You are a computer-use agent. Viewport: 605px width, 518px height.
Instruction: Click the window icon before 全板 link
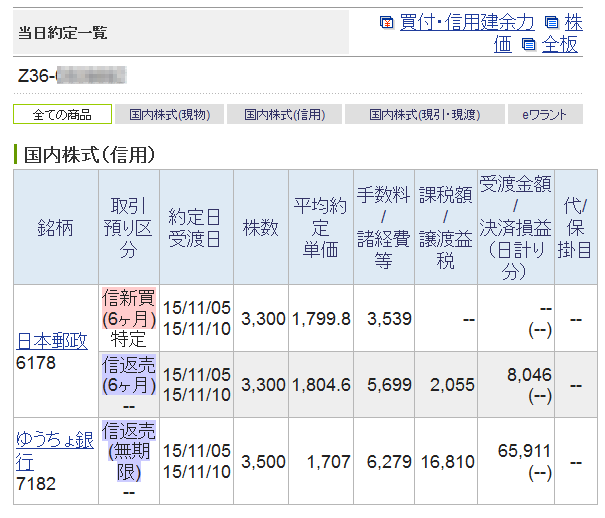529,45
